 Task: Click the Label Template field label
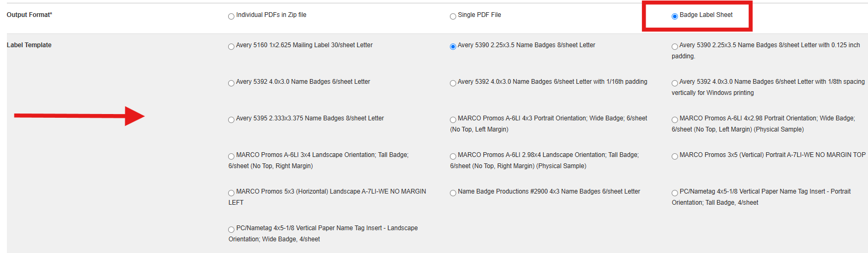pyautogui.click(x=29, y=45)
